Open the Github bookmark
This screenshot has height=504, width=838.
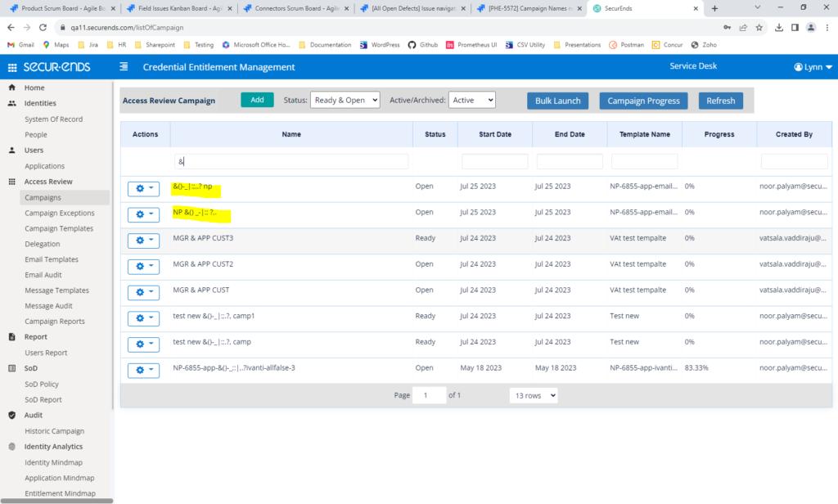pos(423,45)
